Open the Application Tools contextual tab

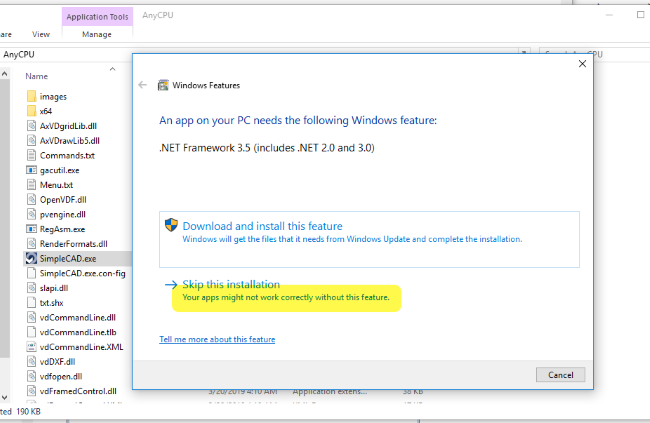coord(97,16)
